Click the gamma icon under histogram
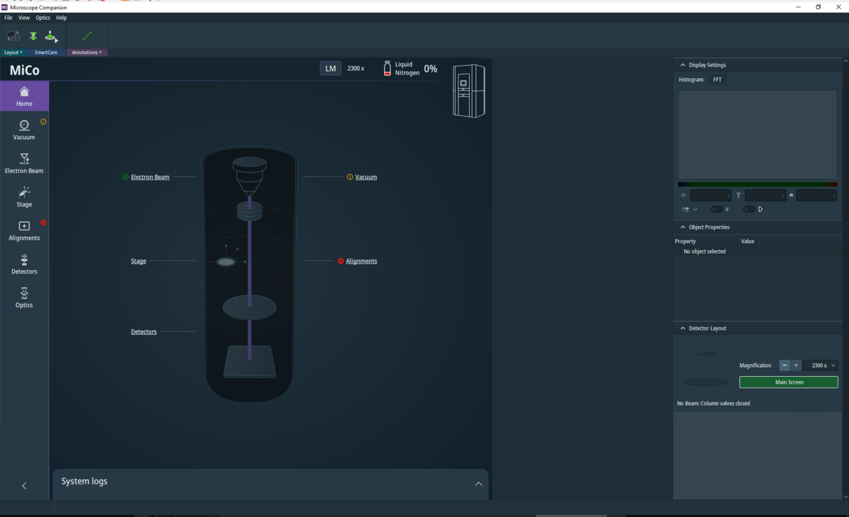 738,195
